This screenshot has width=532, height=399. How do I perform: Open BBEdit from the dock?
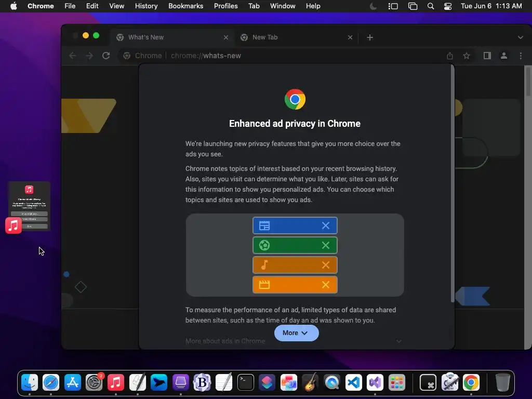(x=202, y=382)
